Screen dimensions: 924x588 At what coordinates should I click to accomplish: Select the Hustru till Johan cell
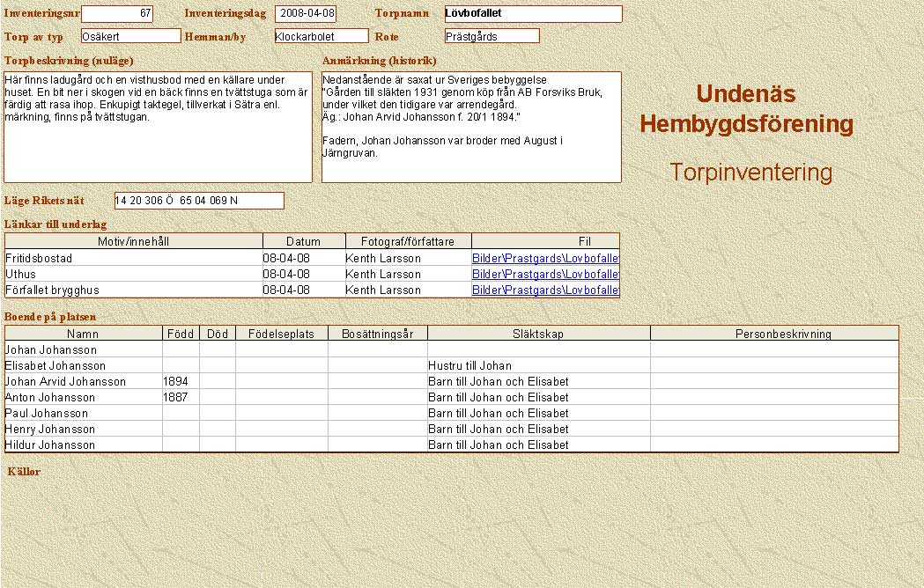(538, 366)
